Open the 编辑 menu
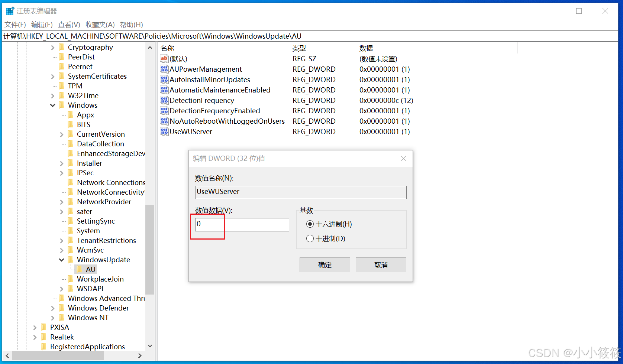Viewport: 623px width, 364px height. coord(42,25)
